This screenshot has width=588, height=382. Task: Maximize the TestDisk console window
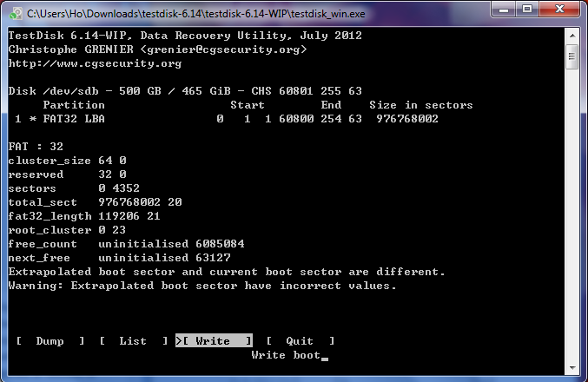coord(527,10)
